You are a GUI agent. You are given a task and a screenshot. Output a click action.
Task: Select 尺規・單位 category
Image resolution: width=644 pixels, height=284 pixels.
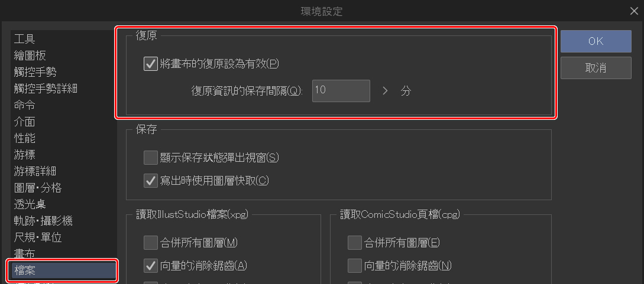point(38,237)
